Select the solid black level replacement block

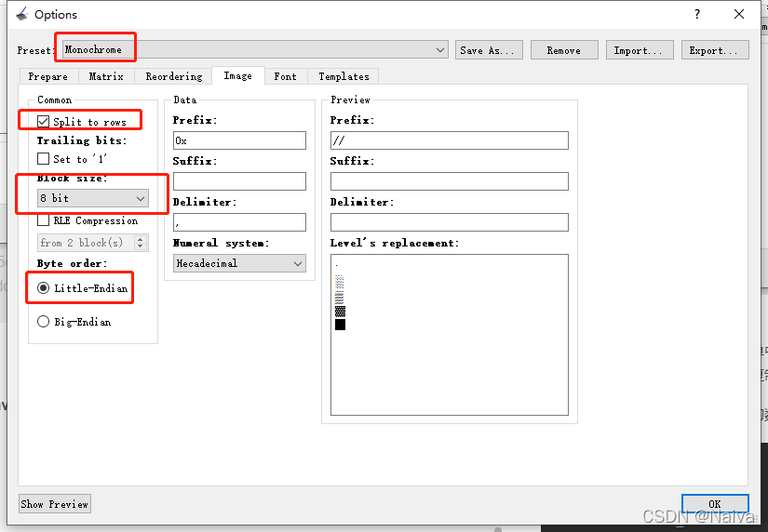[340, 325]
